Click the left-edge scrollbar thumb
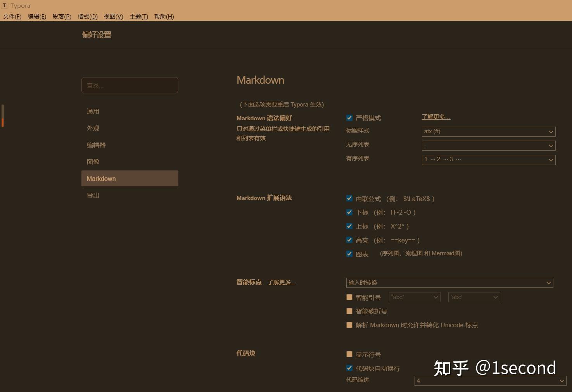 coord(2,115)
